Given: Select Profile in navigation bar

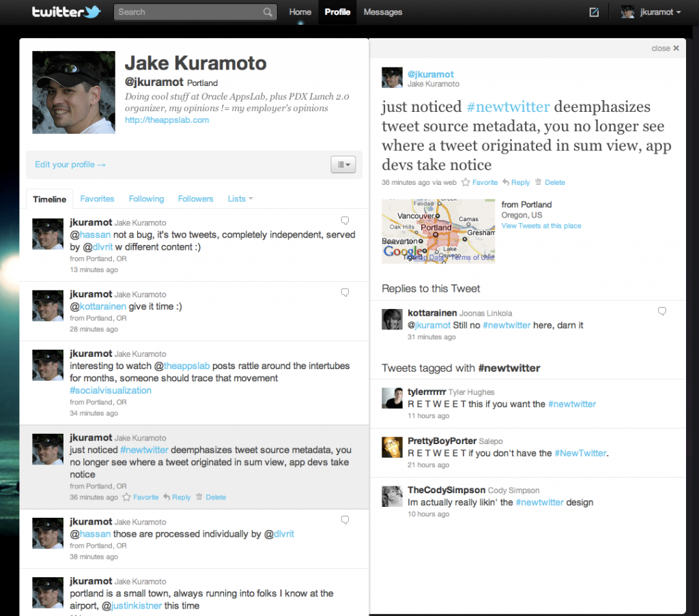Looking at the screenshot, I should 337,12.
